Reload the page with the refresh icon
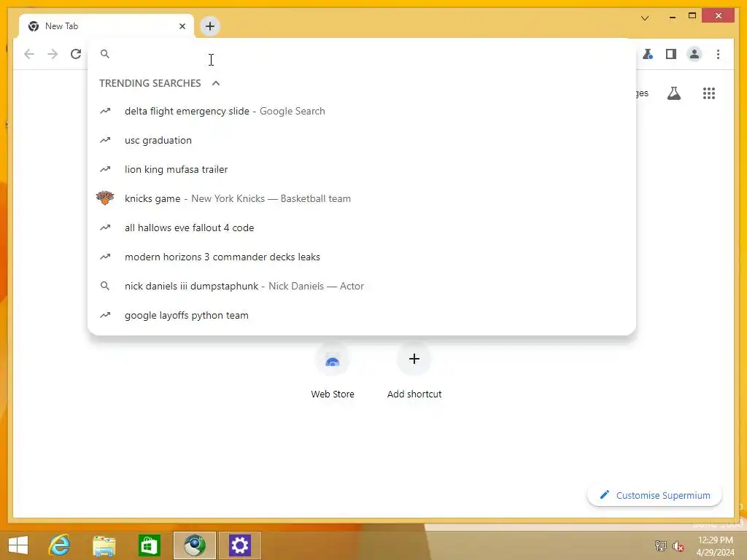Screen dimensions: 747x560 76,54
